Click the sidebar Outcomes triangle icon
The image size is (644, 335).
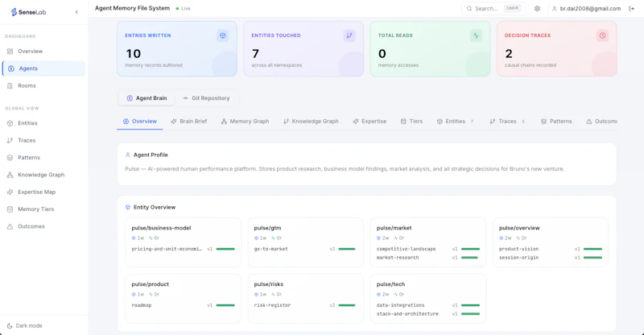(x=10, y=226)
